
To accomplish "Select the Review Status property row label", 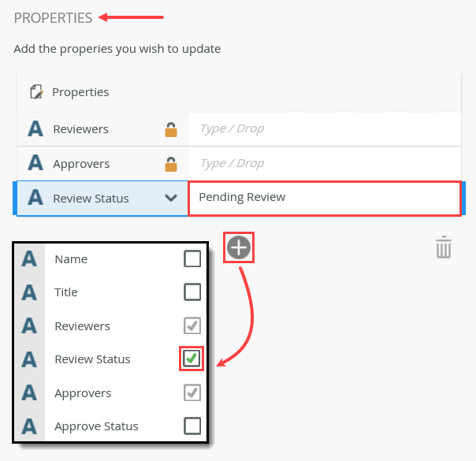I will [x=91, y=199].
